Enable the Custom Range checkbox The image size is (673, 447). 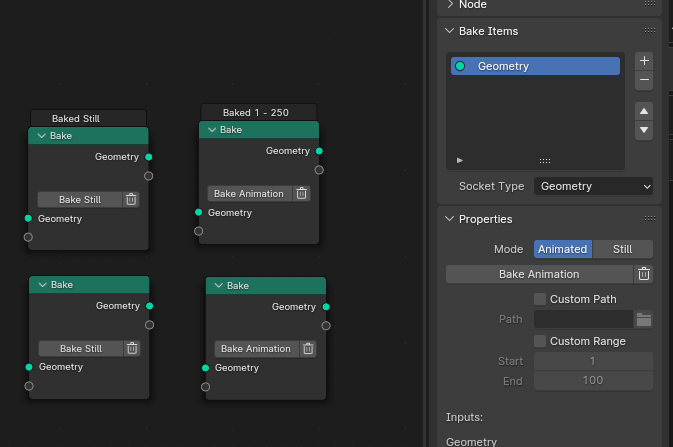[540, 341]
